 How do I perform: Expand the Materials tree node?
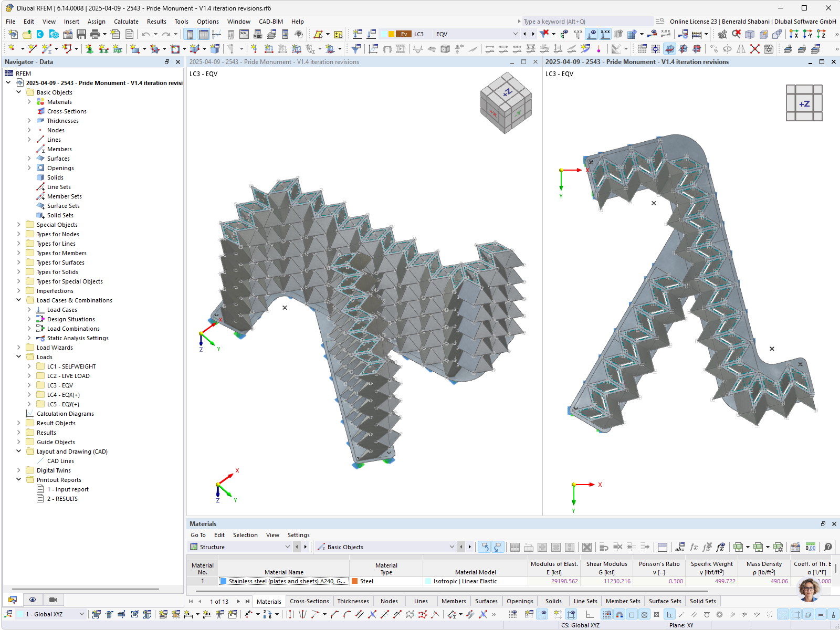[29, 102]
